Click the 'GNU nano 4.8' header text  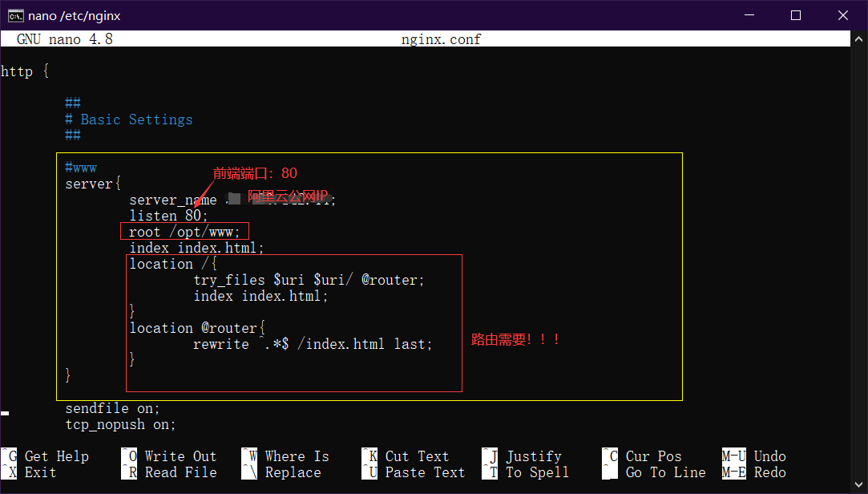pyautogui.click(x=65, y=39)
